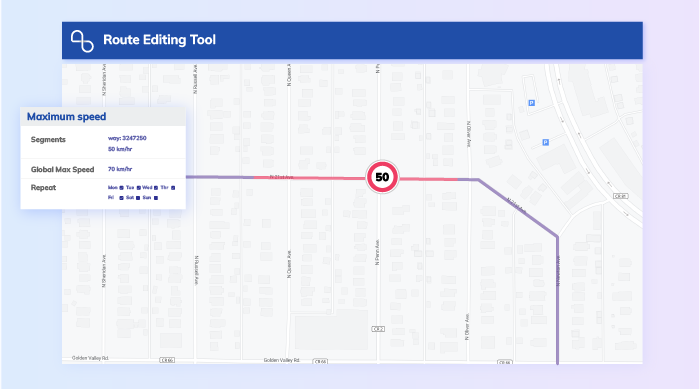Toggle the Fri repeat checkbox
The width and height of the screenshot is (700, 389).
point(121,198)
